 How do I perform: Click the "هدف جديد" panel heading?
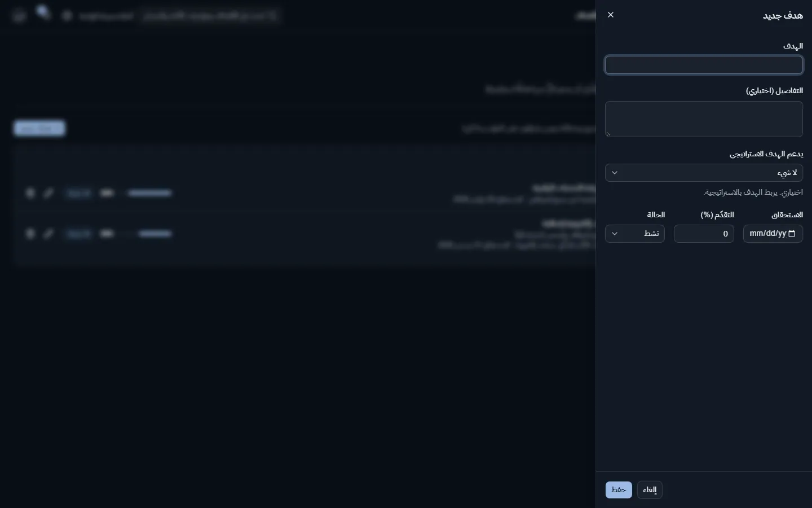(x=783, y=16)
